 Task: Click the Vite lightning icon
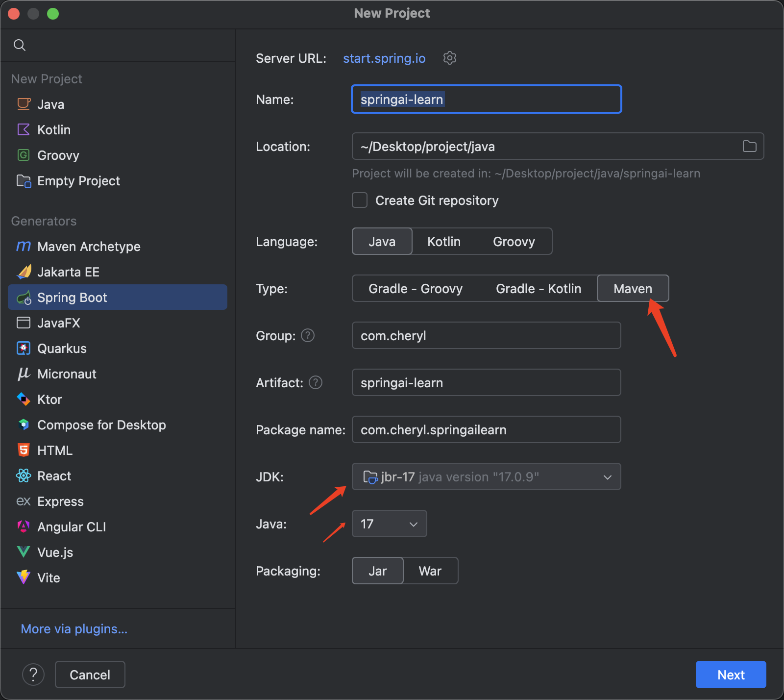pos(24,577)
